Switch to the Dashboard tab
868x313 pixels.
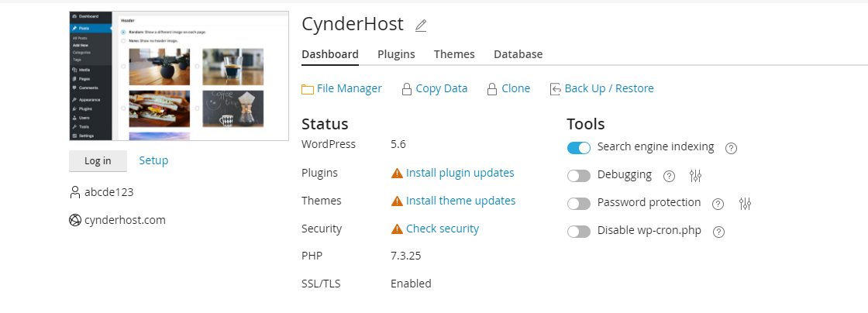pos(330,54)
